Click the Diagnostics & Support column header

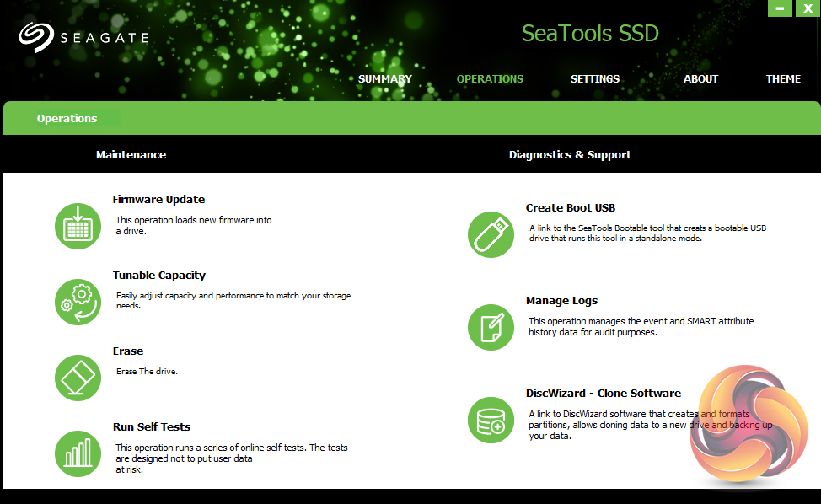point(570,155)
